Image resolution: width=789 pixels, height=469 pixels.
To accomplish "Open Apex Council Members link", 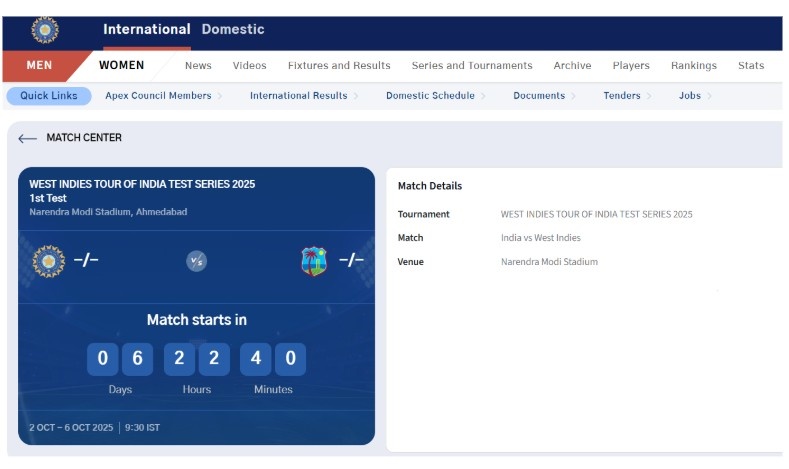I will (x=158, y=96).
